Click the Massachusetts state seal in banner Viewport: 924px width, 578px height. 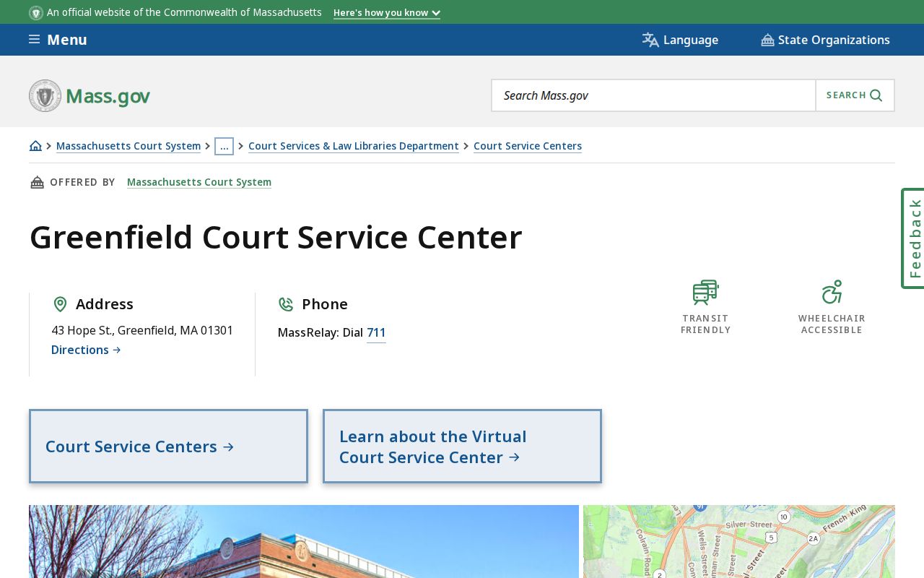coord(36,12)
